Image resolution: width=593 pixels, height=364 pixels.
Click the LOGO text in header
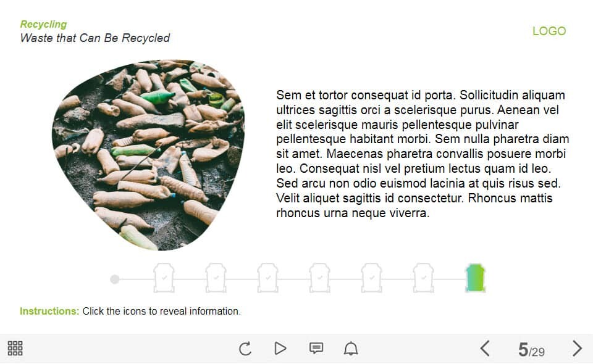549,31
